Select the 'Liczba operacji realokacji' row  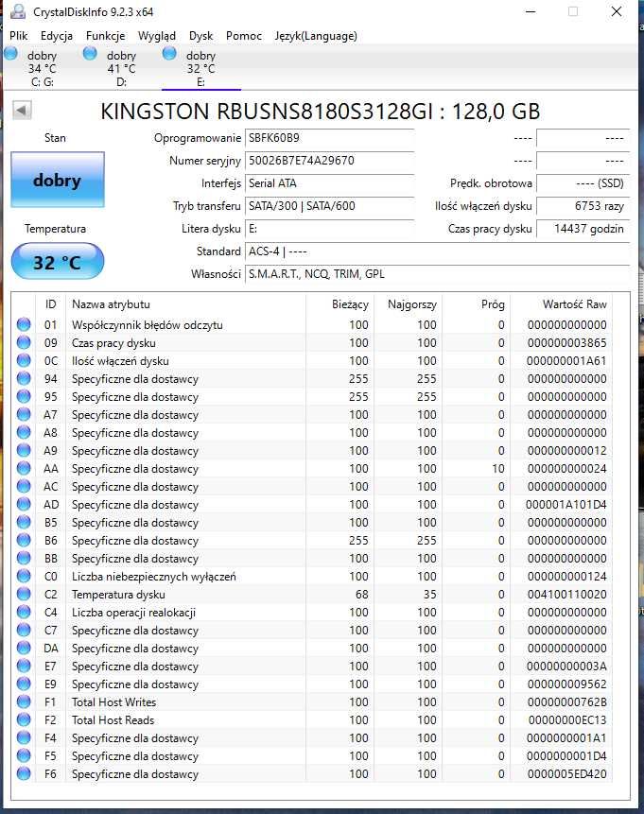click(312, 612)
